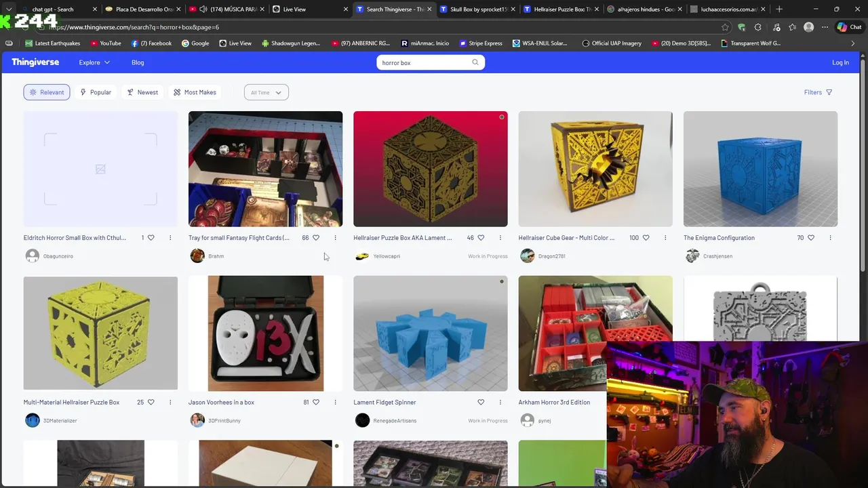Open Obaguncerio's author avatar
Image resolution: width=868 pixels, height=488 pixels.
point(32,256)
